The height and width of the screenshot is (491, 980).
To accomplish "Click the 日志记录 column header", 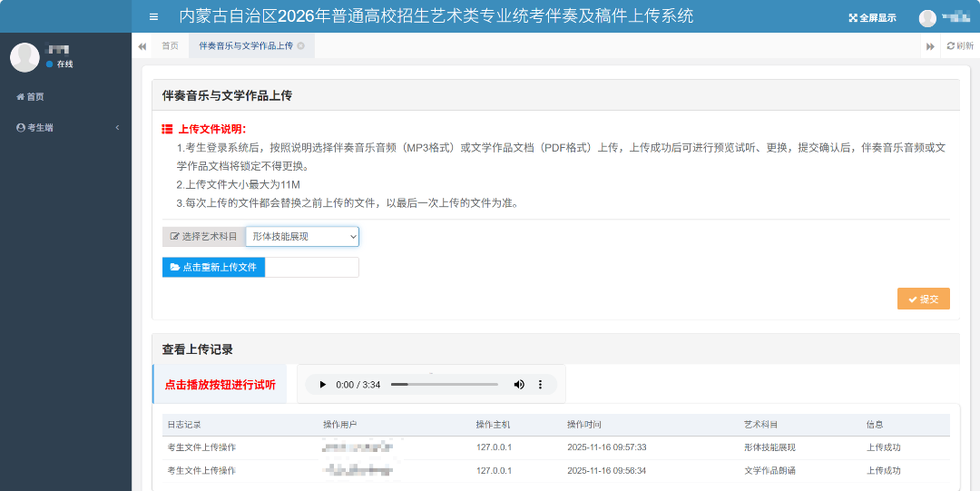I will pos(183,425).
